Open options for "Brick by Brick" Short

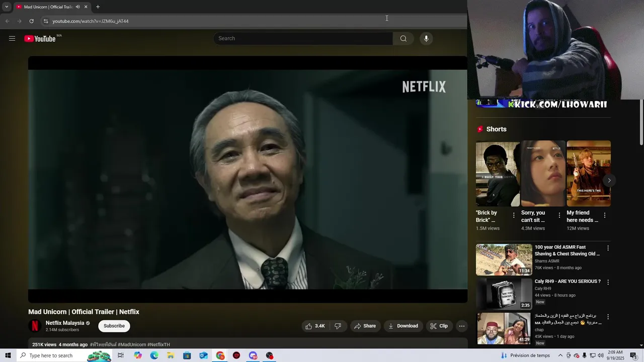point(514,215)
